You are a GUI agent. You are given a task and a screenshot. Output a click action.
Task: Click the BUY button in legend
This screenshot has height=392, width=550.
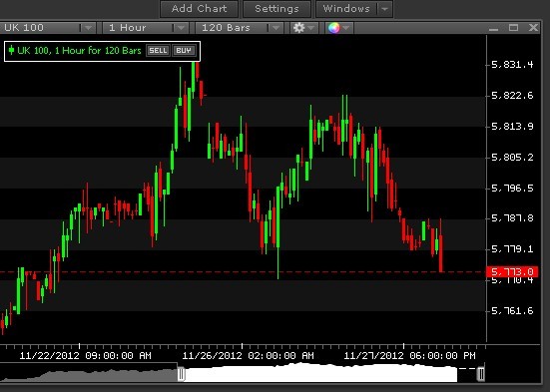184,51
